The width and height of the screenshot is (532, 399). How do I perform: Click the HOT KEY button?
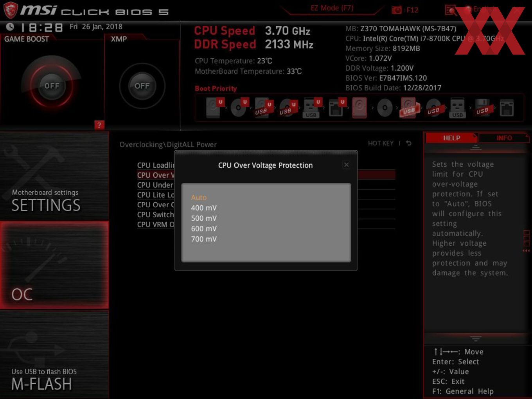click(x=381, y=143)
